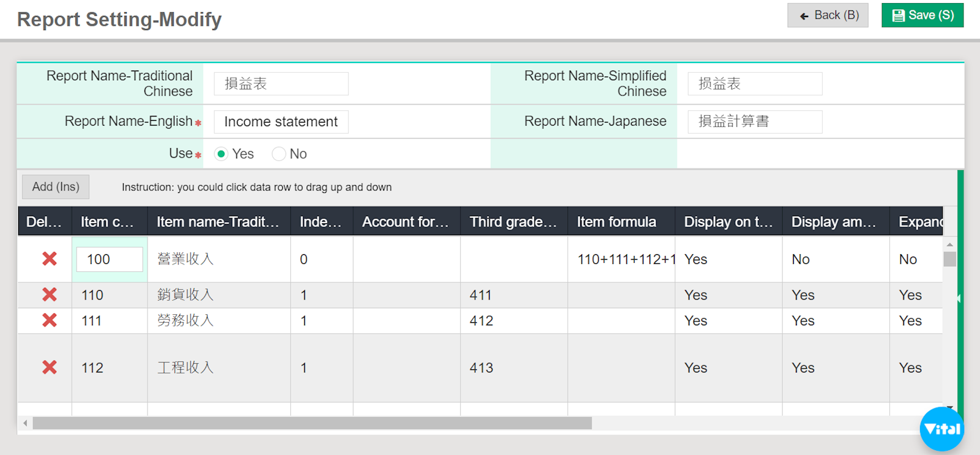Viewport: 980px width, 455px height.
Task: Remove row 111 using red X
Action: pyautogui.click(x=50, y=320)
